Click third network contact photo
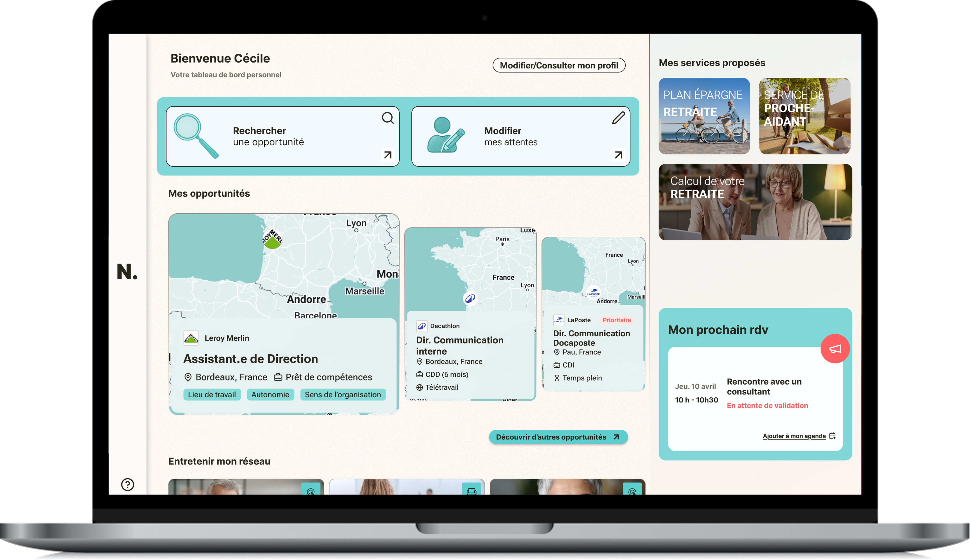This screenshot has width=970, height=560. (x=568, y=487)
